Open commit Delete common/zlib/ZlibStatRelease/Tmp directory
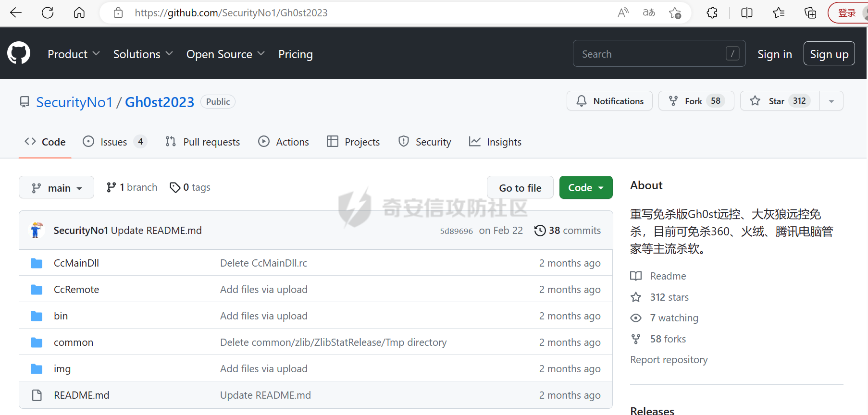The image size is (868, 415). click(x=334, y=342)
